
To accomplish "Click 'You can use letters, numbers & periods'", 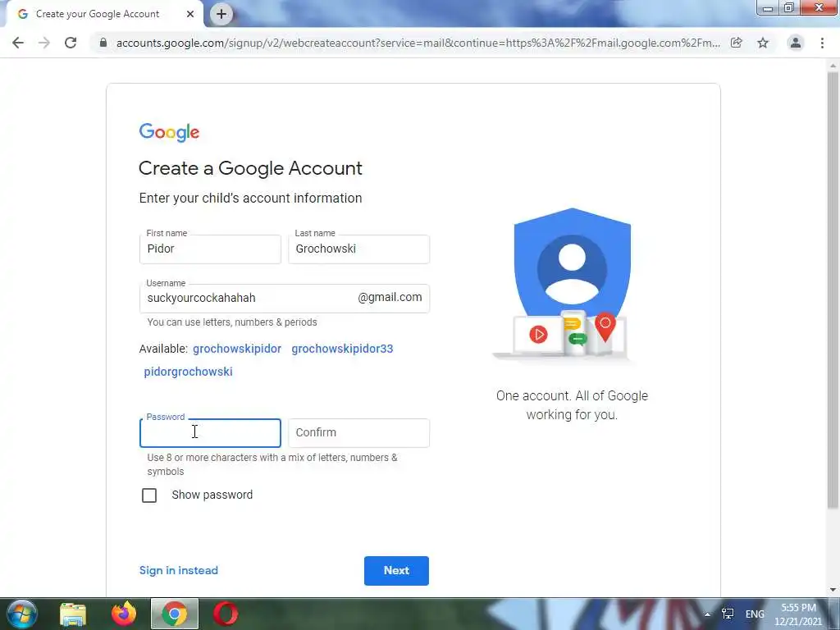I will coord(232,322).
